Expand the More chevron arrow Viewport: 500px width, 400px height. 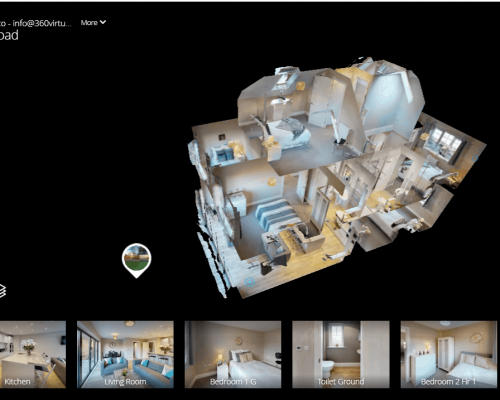103,22
